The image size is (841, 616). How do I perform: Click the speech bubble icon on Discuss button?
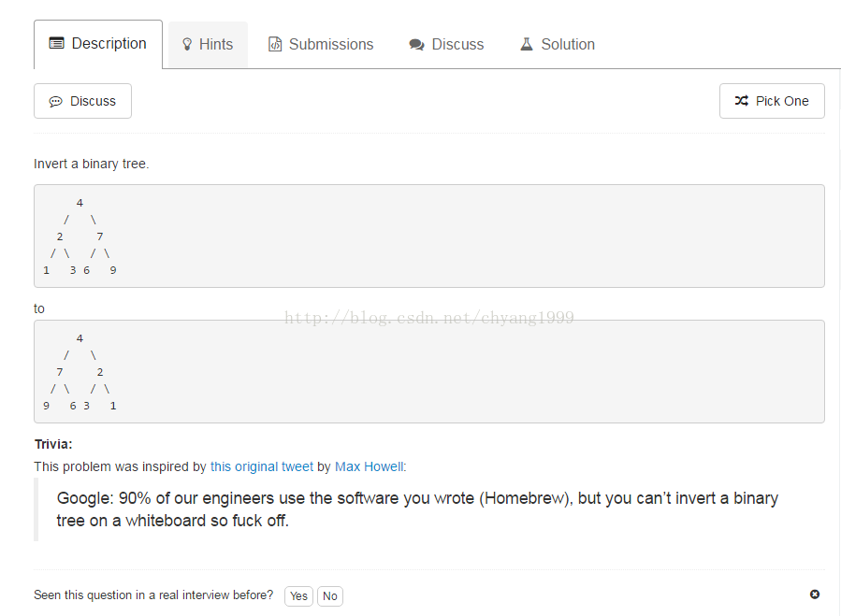[x=56, y=101]
